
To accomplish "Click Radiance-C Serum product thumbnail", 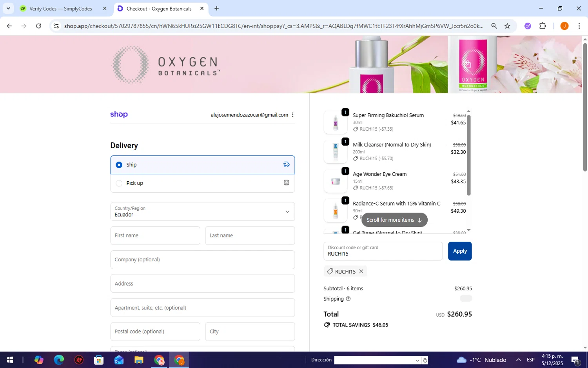I will 336,210.
